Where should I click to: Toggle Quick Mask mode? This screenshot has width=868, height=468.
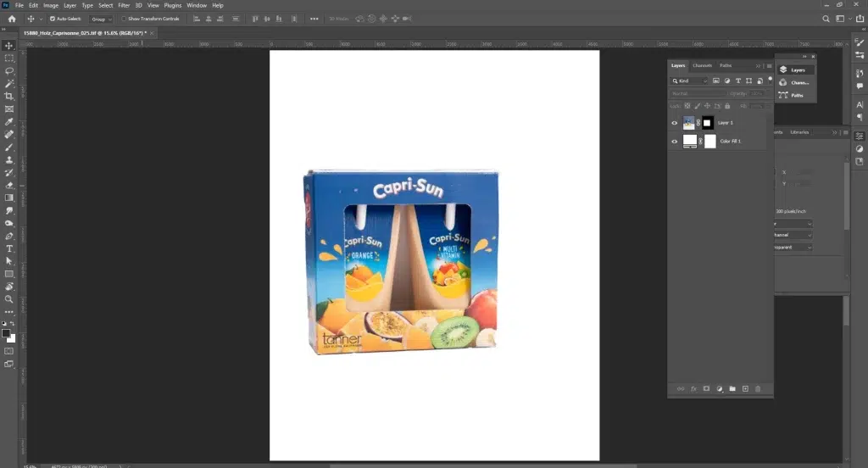(x=8, y=351)
